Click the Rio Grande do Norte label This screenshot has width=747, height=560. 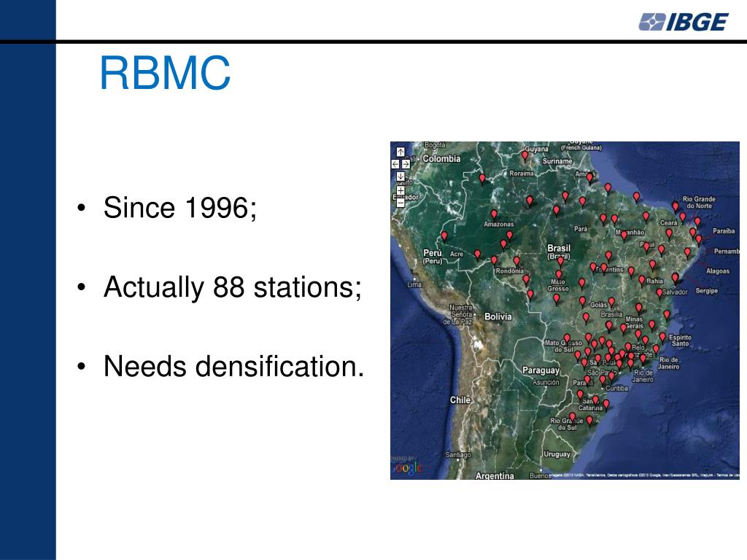tap(699, 203)
